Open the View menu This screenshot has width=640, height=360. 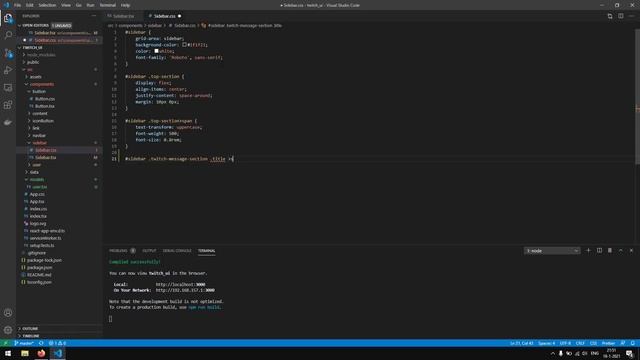tap(66, 5)
